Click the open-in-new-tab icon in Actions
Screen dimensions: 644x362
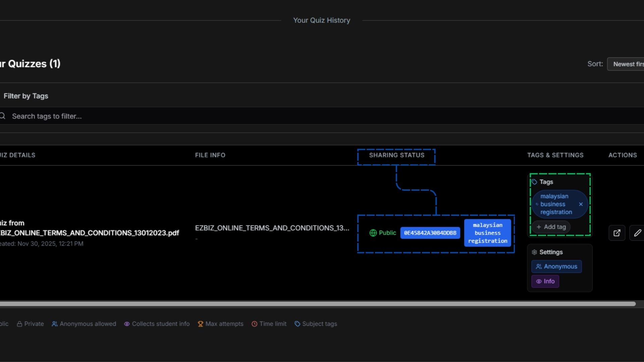(617, 233)
